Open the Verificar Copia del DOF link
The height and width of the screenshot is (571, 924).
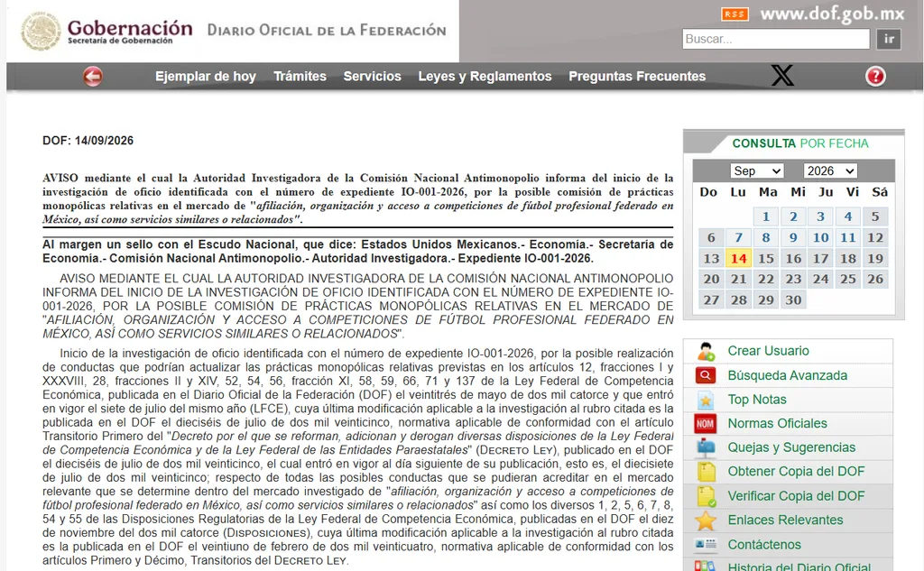[x=796, y=496]
